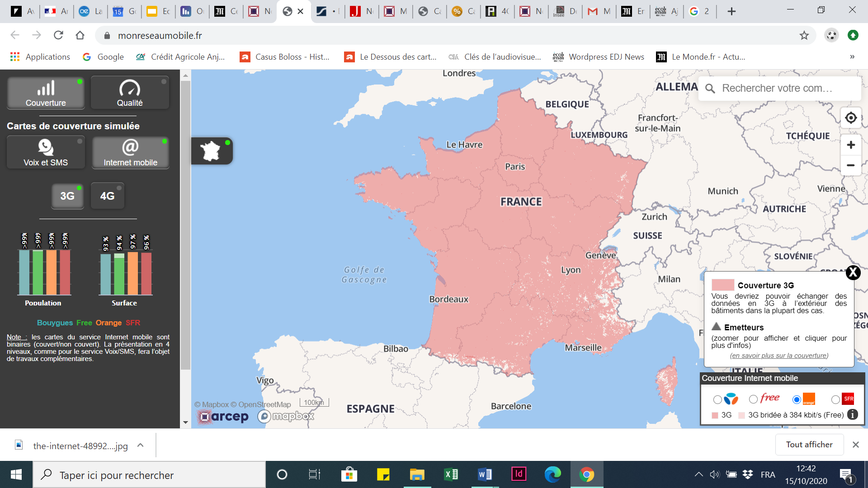Viewport: 868px width, 488px height.
Task: Select the SFR operator radio button
Action: [835, 399]
